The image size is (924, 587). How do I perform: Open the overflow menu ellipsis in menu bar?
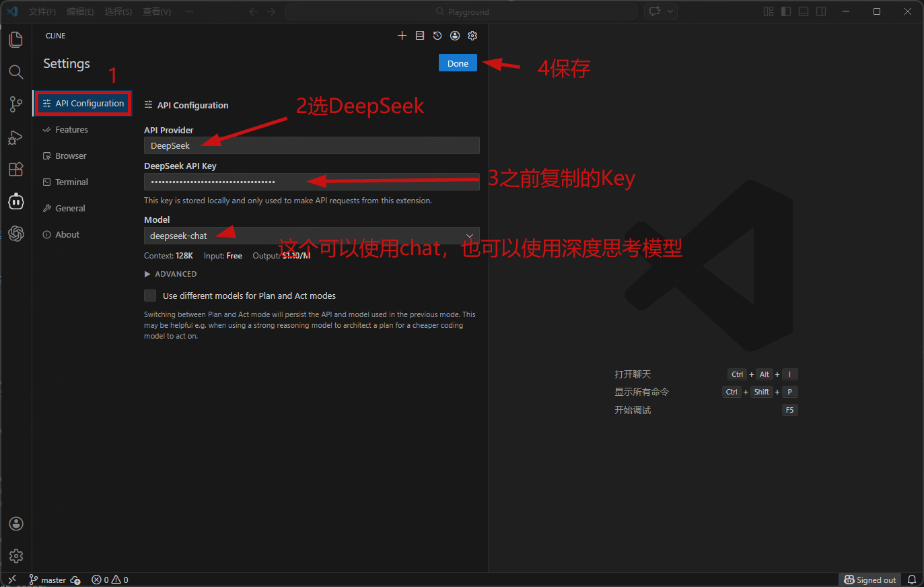tap(189, 11)
